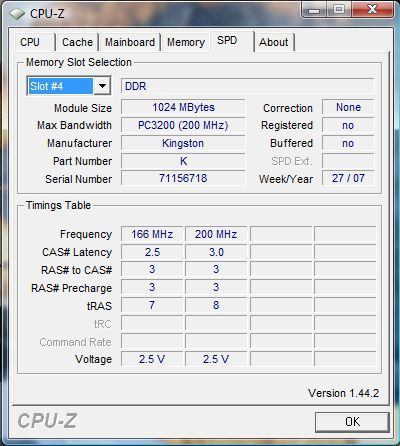Expand the memory slot dropdown arrow

pyautogui.click(x=102, y=86)
